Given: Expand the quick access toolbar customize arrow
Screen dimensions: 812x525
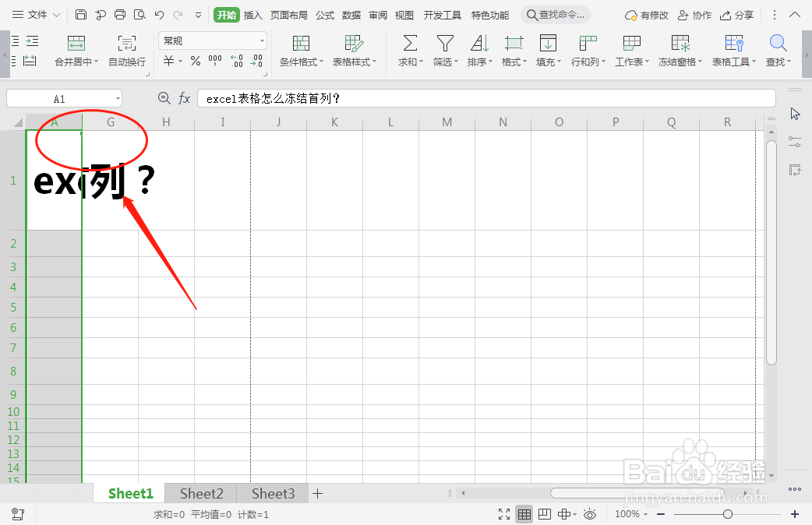Looking at the screenshot, I should pyautogui.click(x=198, y=15).
